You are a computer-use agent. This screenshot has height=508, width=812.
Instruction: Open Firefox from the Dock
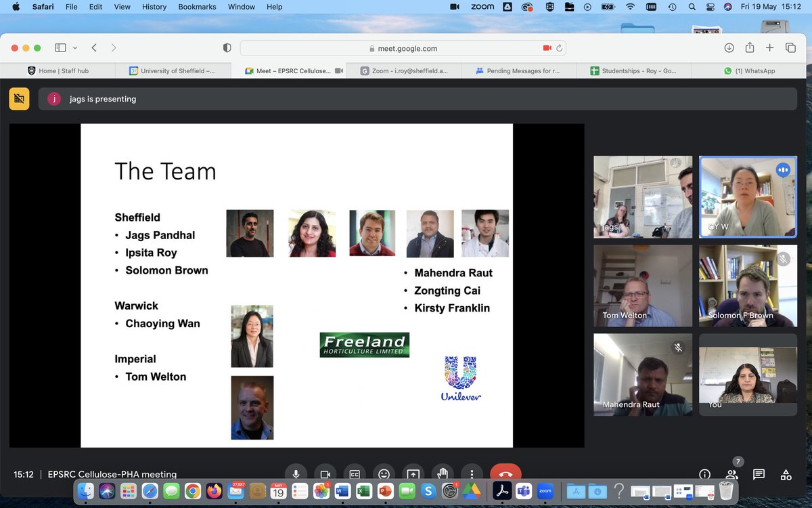(214, 490)
